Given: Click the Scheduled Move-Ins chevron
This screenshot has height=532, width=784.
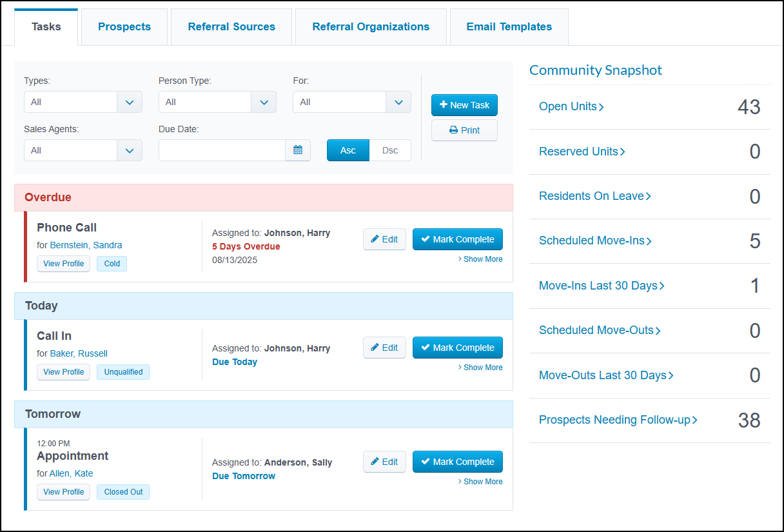Looking at the screenshot, I should pos(650,240).
